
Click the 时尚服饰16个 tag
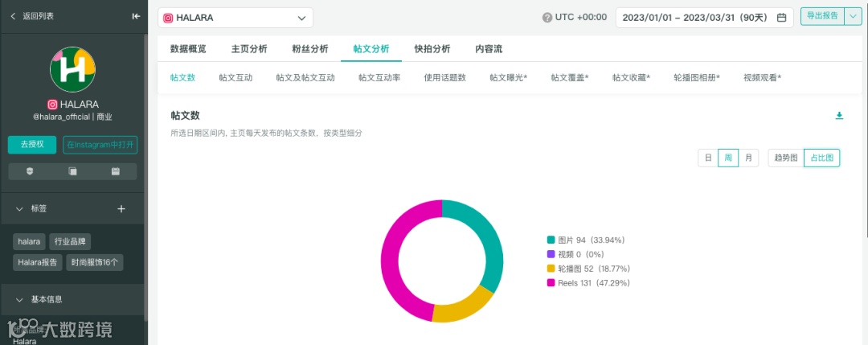pos(95,262)
